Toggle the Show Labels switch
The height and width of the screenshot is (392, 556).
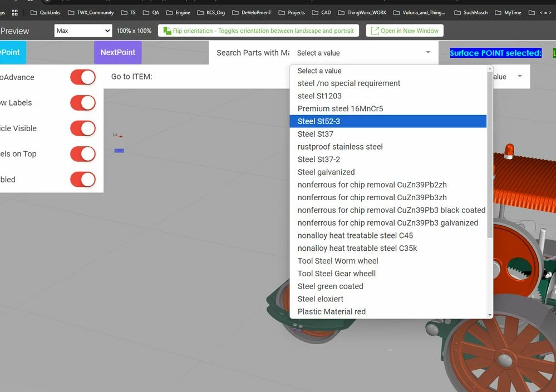(83, 103)
